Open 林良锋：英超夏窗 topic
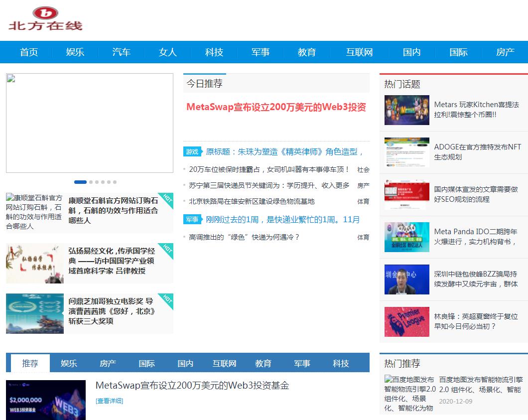528x420 pixels. 476,321
